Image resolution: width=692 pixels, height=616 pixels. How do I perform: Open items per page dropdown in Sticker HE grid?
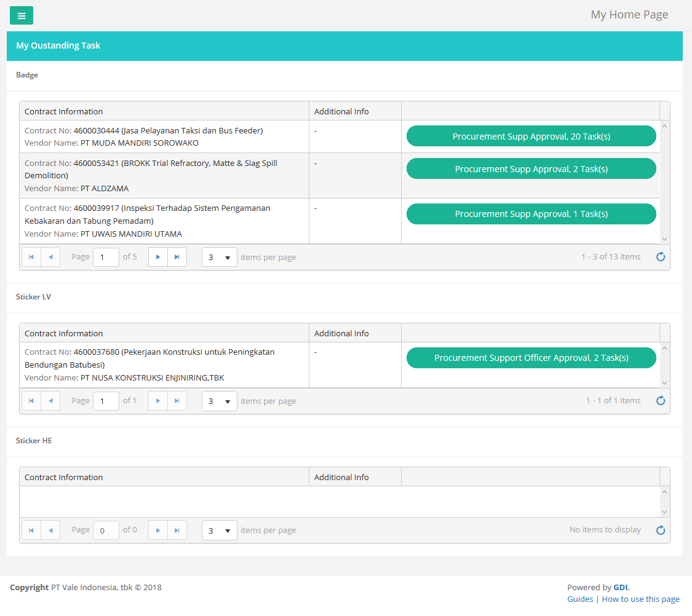tap(220, 530)
